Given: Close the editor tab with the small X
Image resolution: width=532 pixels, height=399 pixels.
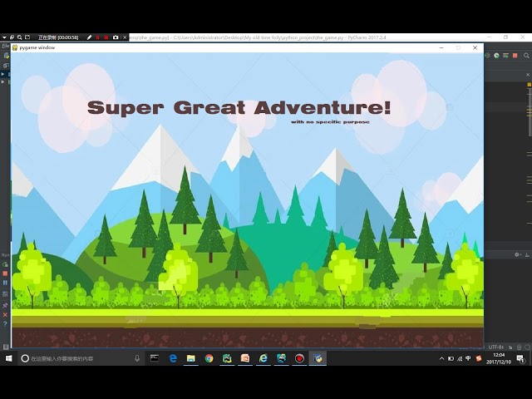Looking at the screenshot, I should [x=528, y=75].
